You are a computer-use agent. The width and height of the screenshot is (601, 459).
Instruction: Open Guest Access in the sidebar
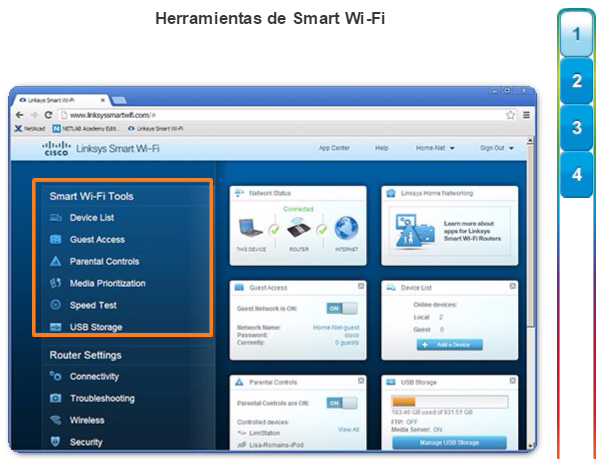pos(97,239)
